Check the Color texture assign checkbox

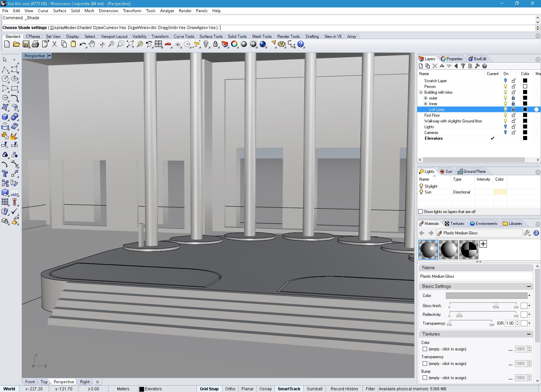(x=425, y=349)
